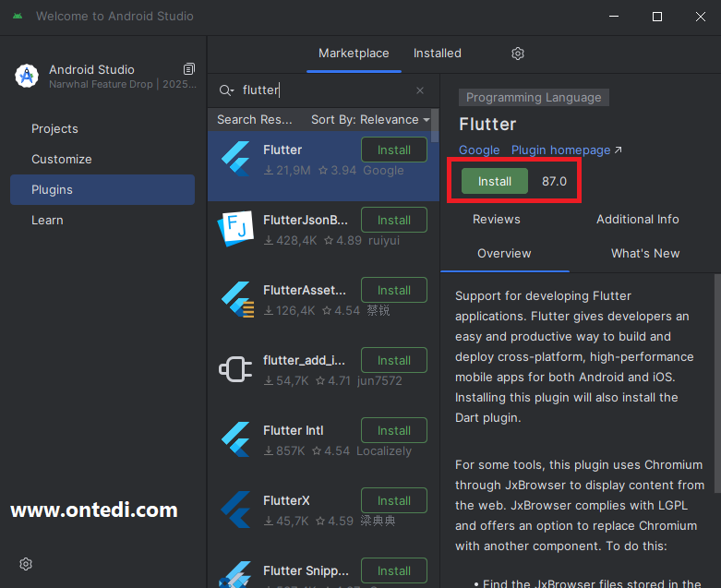Image resolution: width=721 pixels, height=588 pixels.
Task: Open the Additional Info tab
Action: 637,220
